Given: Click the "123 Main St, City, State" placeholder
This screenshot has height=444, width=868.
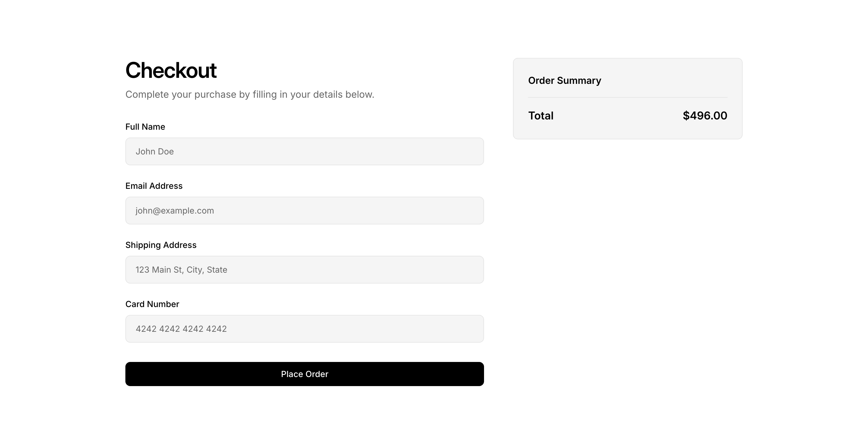Looking at the screenshot, I should 181,270.
